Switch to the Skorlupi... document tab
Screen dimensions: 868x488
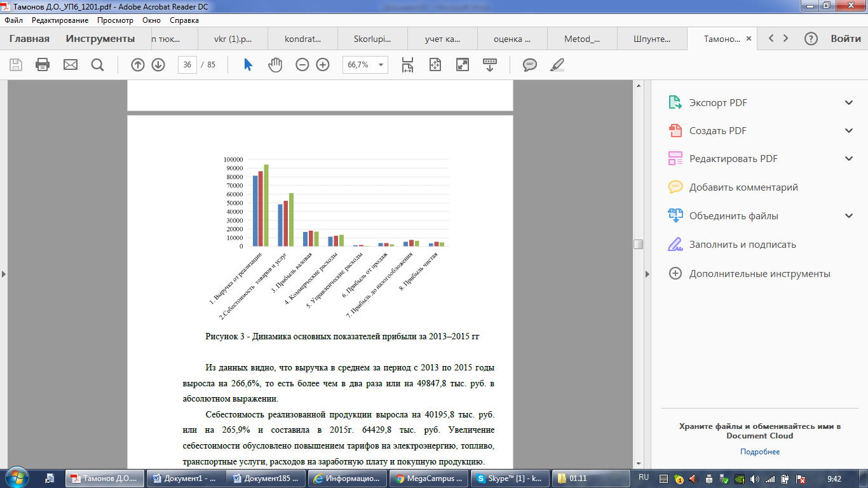click(372, 39)
